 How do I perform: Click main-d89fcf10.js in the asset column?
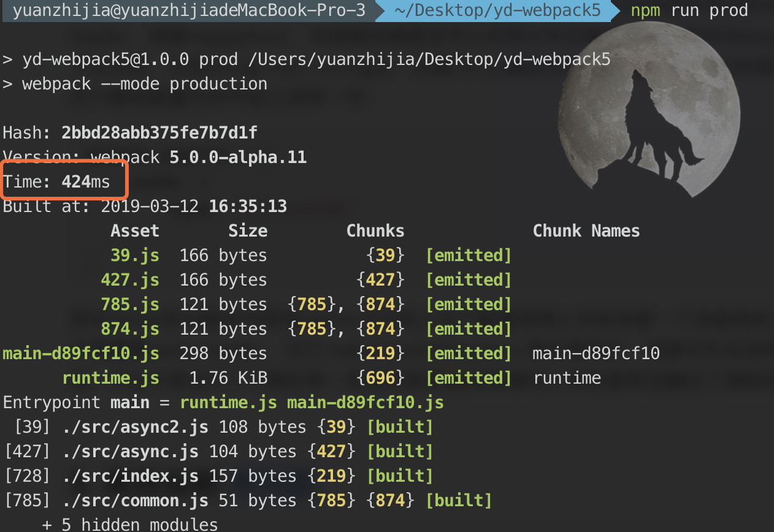81,354
